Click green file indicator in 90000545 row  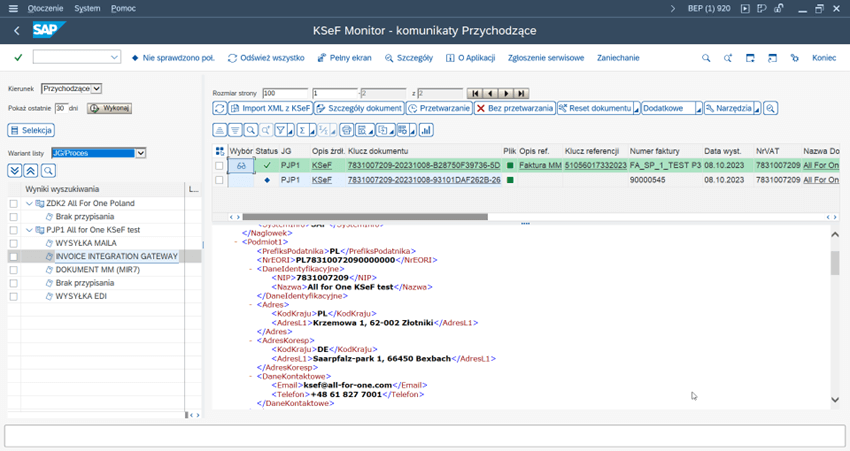click(510, 179)
